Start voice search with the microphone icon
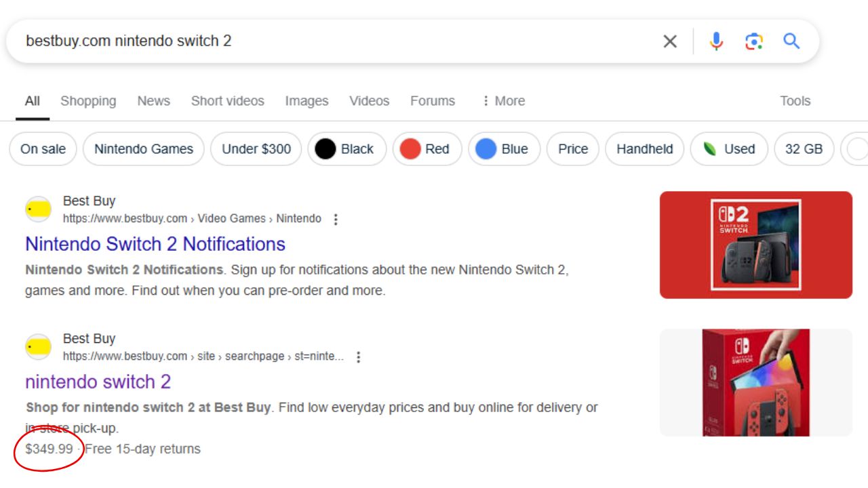The height and width of the screenshot is (488, 868). tap(716, 41)
